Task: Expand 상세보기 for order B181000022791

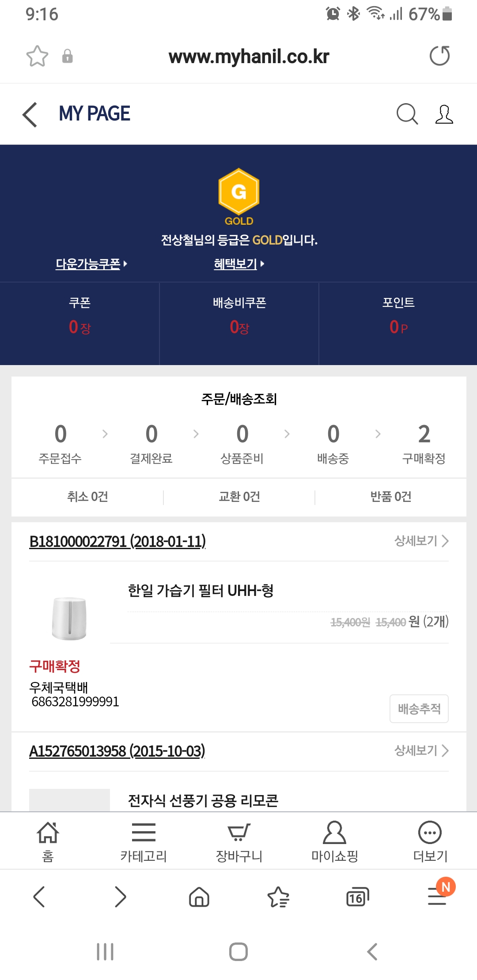Action: pos(421,541)
